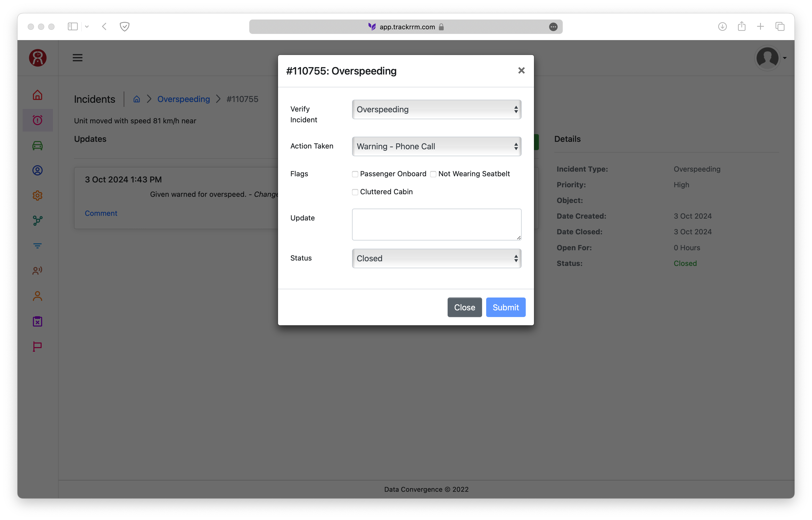Enable the Not Wearing Seatbelt checkbox

(433, 174)
